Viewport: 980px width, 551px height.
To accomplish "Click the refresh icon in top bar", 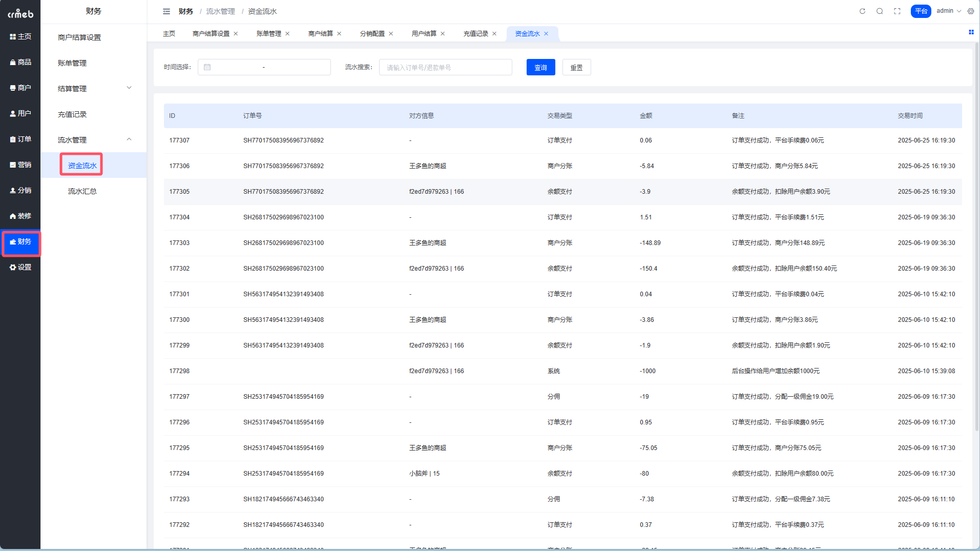I will 862,11.
